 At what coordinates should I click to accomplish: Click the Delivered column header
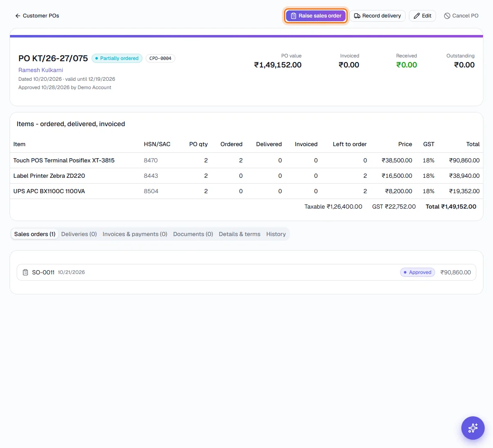(x=269, y=144)
